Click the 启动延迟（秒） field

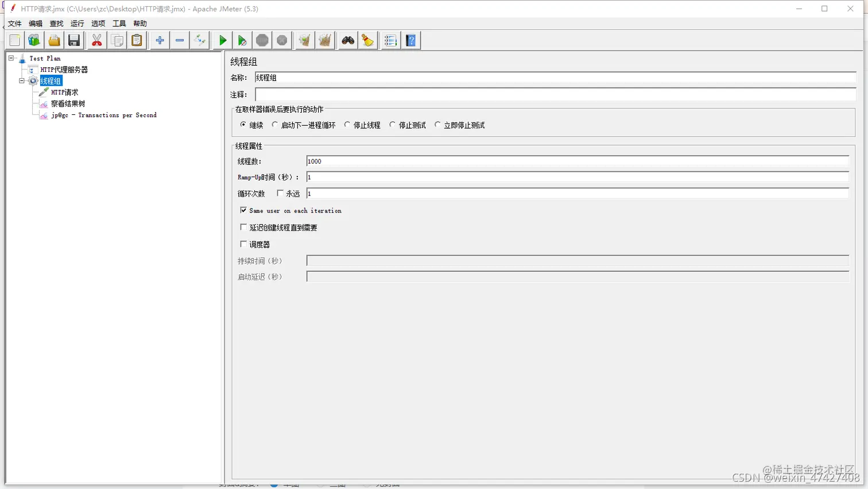(578, 277)
